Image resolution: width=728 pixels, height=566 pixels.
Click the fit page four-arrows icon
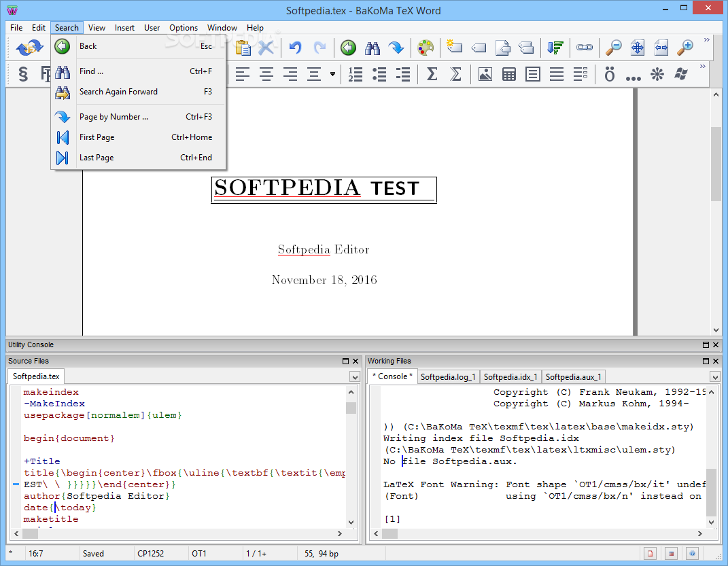tap(638, 48)
